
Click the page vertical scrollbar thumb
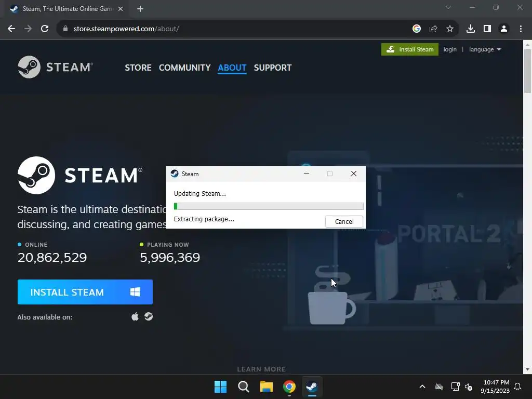pos(527,71)
